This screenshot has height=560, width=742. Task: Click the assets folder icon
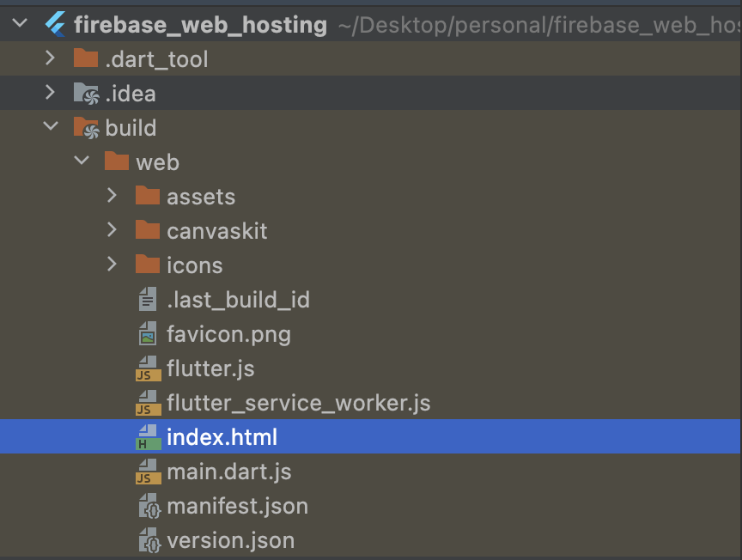click(x=148, y=196)
